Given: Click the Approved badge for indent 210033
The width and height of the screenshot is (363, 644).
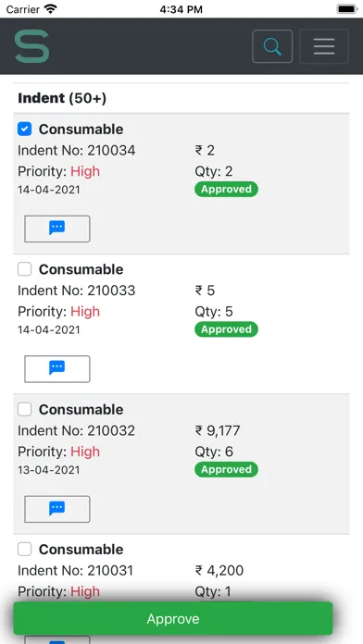Looking at the screenshot, I should click(226, 329).
